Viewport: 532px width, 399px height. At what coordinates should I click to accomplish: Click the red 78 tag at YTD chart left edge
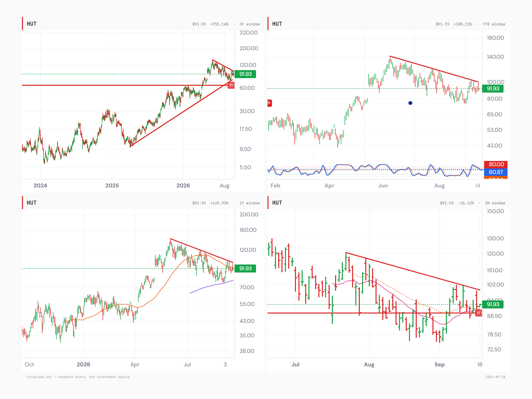[x=269, y=103]
